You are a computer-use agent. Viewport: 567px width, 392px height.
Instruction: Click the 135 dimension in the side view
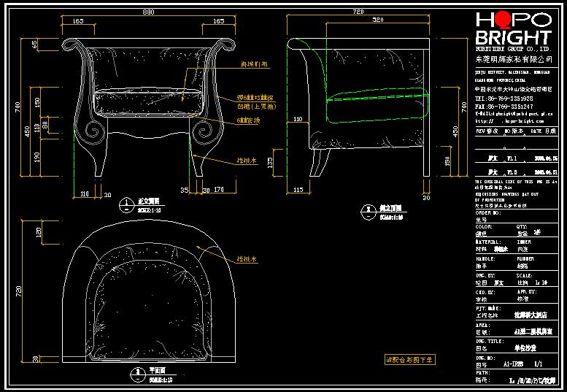point(270,162)
